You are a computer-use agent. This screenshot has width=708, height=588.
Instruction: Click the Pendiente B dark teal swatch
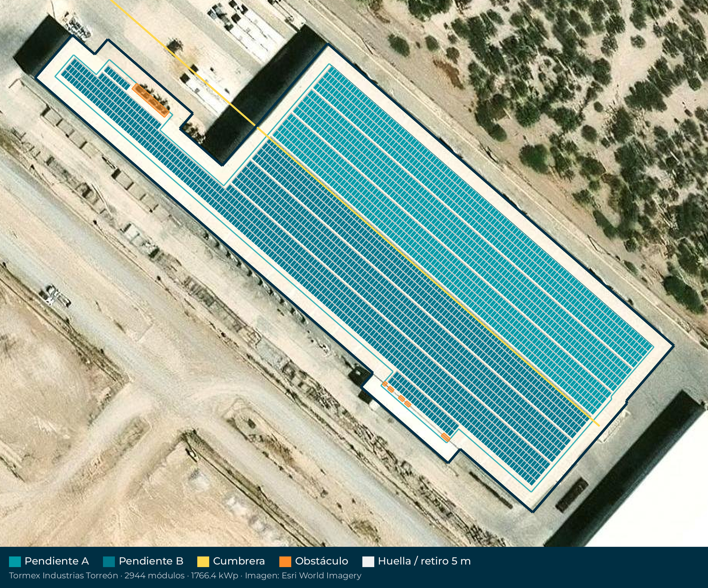[x=109, y=562]
